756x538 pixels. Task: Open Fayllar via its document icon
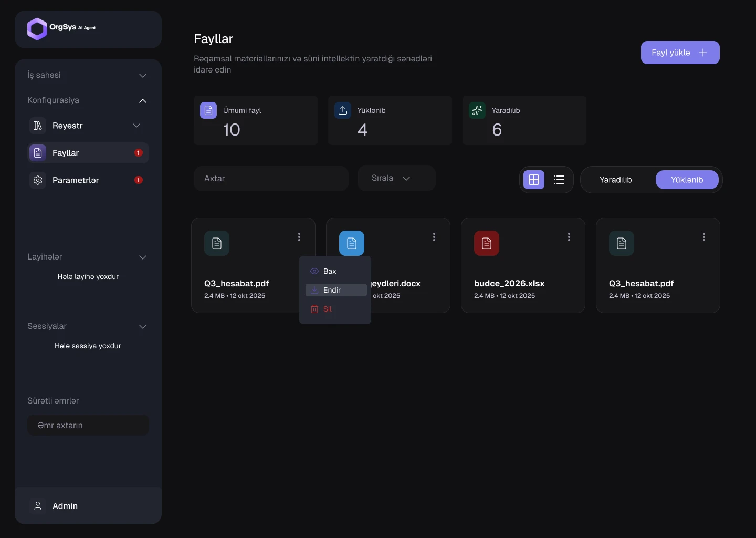[38, 153]
